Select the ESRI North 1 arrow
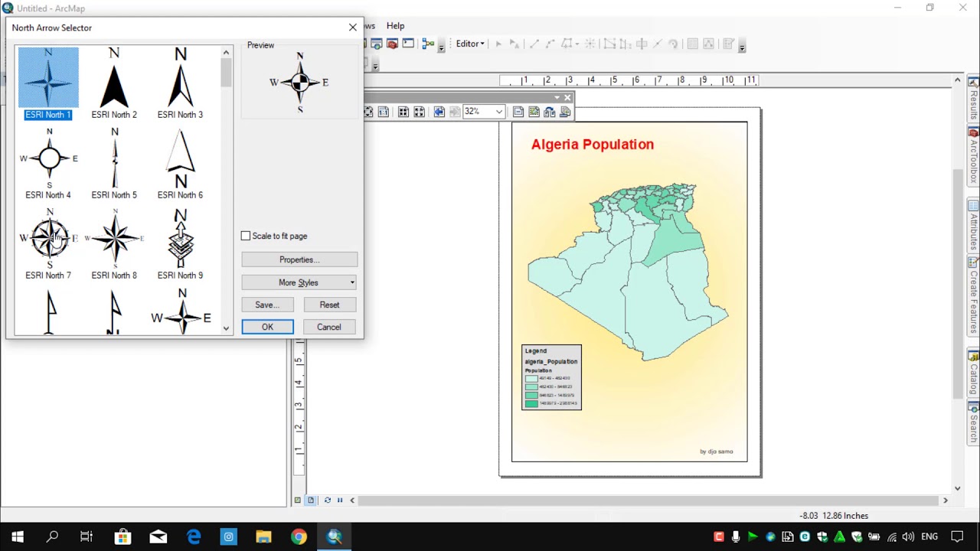The height and width of the screenshot is (551, 980). click(x=48, y=83)
